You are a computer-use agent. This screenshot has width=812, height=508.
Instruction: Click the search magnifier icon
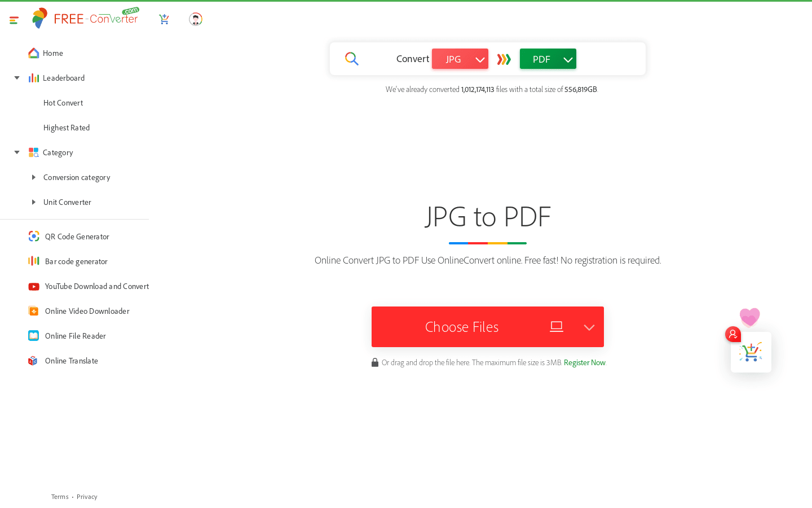[x=351, y=58]
